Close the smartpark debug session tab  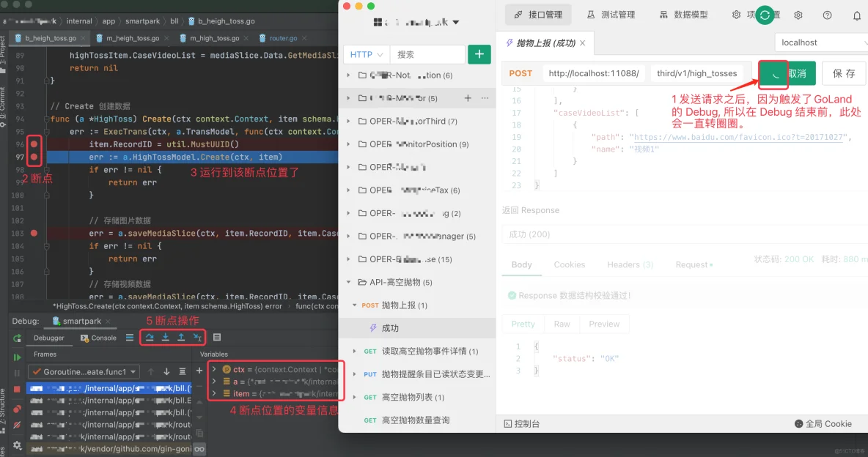click(108, 322)
